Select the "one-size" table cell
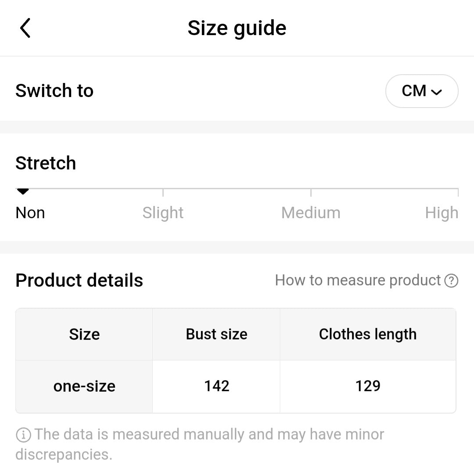This screenshot has width=474, height=476. click(x=84, y=386)
